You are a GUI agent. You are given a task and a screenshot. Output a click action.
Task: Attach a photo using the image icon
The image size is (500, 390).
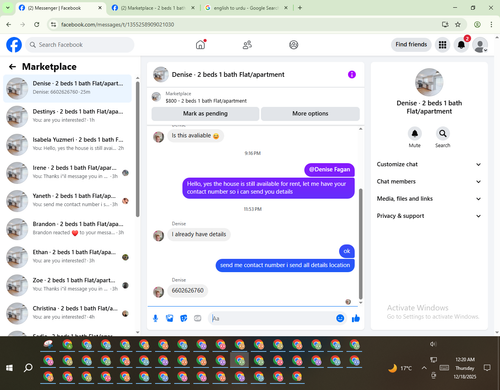(x=170, y=318)
